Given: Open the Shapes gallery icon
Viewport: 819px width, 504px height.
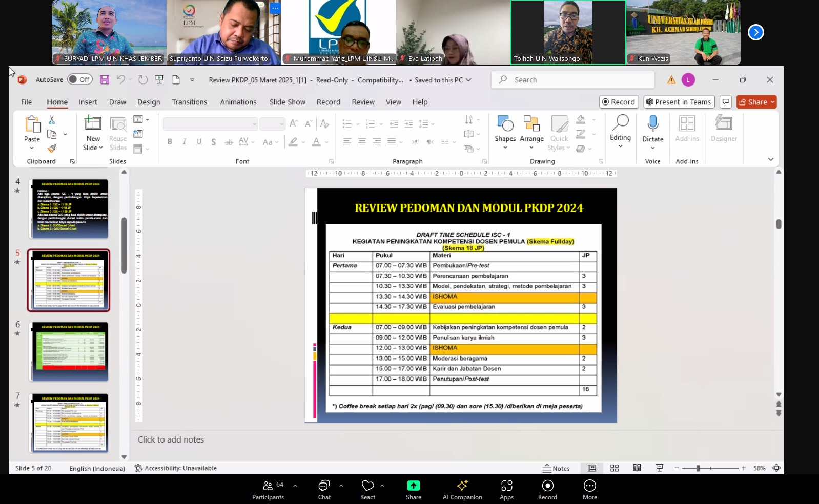Looking at the screenshot, I should 505,123.
